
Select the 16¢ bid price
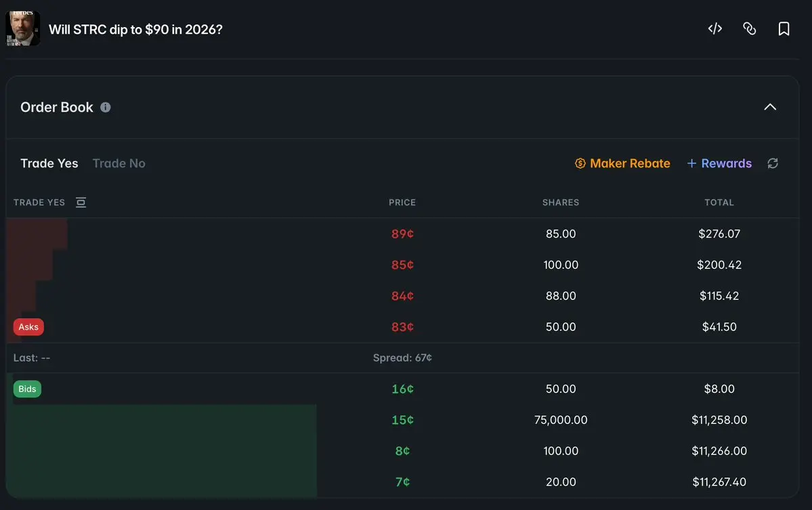pyautogui.click(x=402, y=389)
